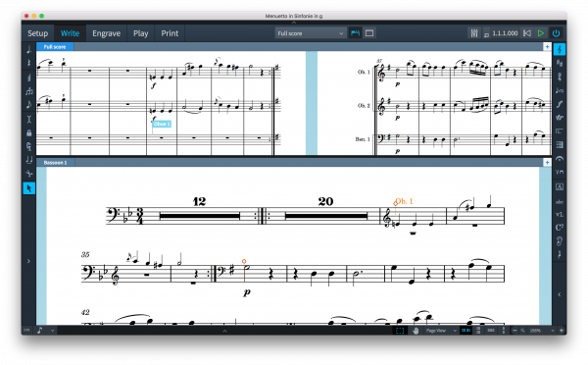Expand the left panel chevron
The width and height of the screenshot is (588, 365).
(x=28, y=261)
